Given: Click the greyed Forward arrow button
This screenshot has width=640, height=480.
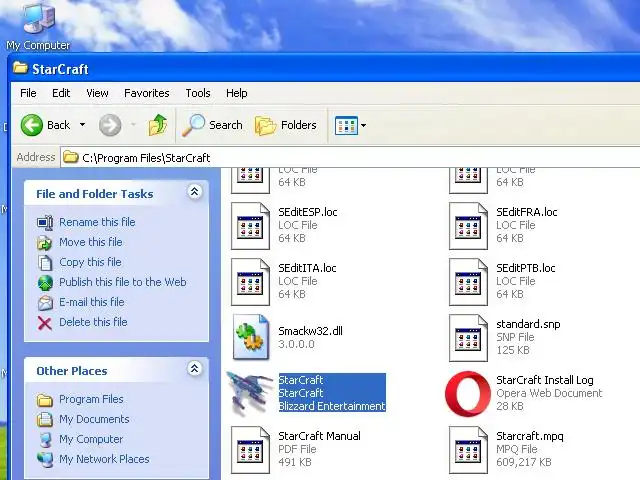Looking at the screenshot, I should 110,125.
